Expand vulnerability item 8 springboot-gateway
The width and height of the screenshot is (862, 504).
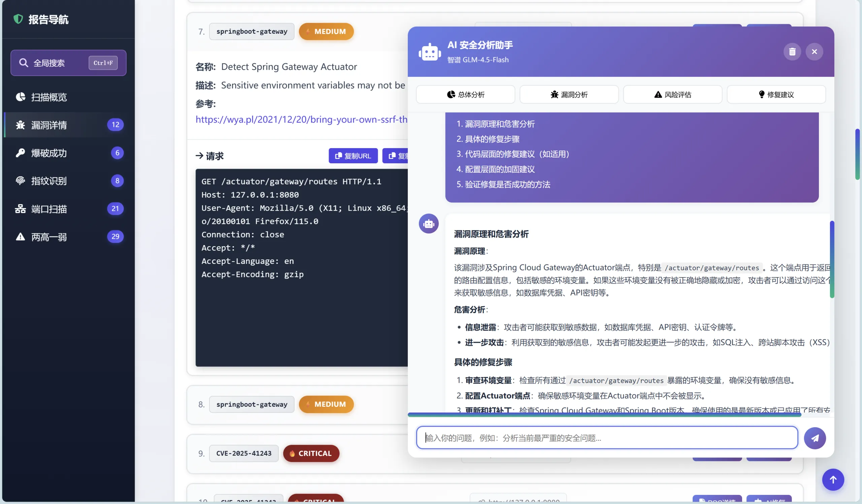(x=252, y=404)
